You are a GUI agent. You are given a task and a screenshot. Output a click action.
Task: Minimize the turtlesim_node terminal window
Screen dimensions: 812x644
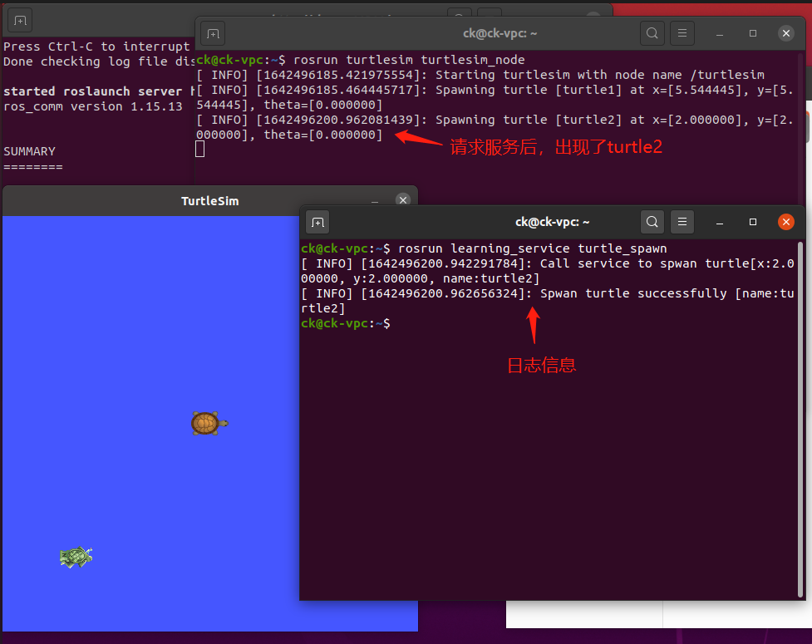[x=719, y=33]
